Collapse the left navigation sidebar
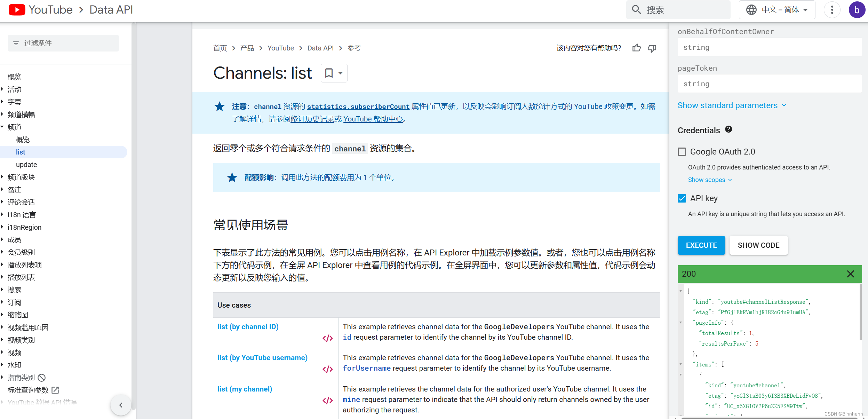The width and height of the screenshot is (868, 419). [x=121, y=405]
